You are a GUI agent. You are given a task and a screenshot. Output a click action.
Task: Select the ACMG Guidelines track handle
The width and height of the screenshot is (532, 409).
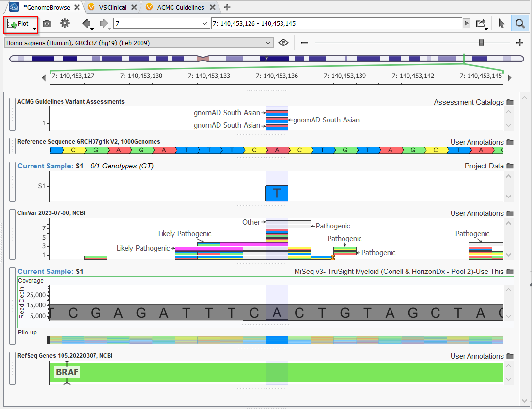[x=12, y=114]
